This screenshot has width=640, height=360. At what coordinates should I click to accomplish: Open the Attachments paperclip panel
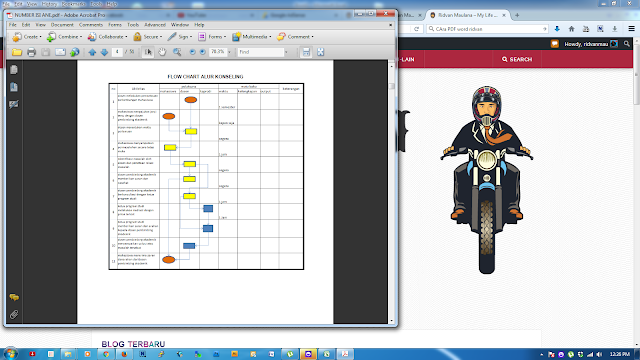14,314
